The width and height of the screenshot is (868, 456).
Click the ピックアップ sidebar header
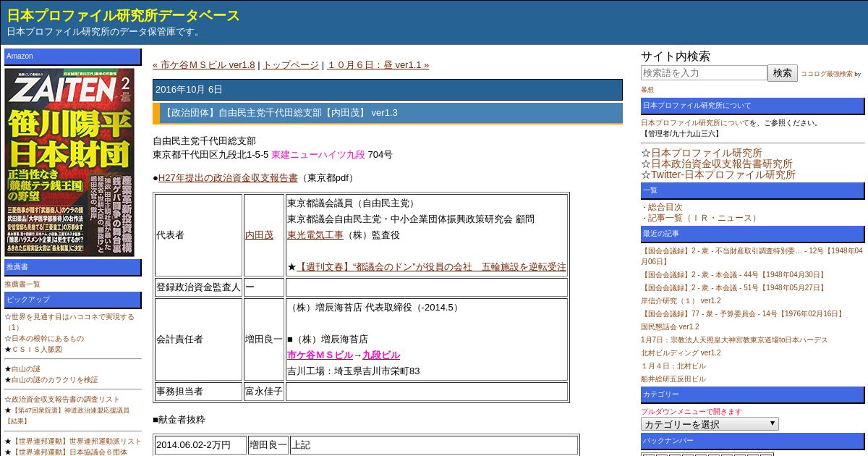73,300
